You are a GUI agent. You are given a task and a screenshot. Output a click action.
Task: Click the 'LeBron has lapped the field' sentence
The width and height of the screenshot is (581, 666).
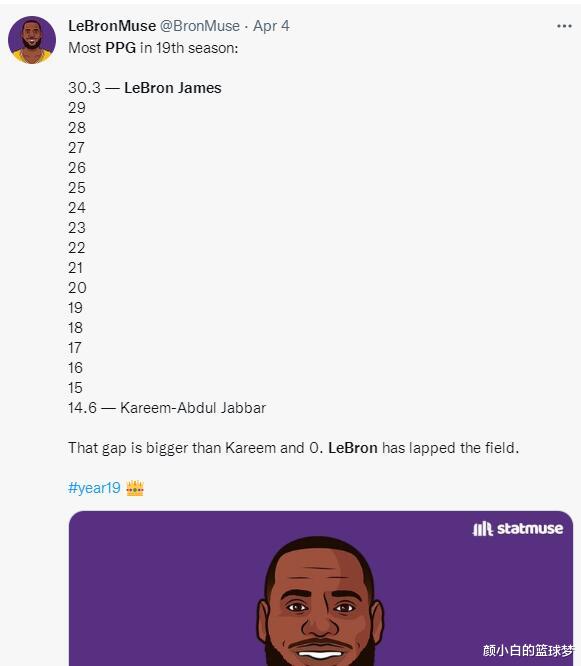tap(423, 448)
